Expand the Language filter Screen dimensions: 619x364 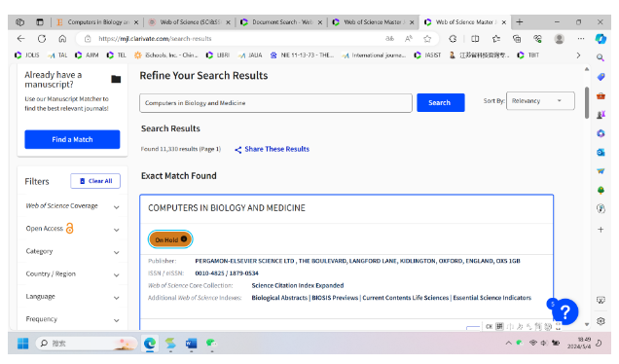coord(72,297)
